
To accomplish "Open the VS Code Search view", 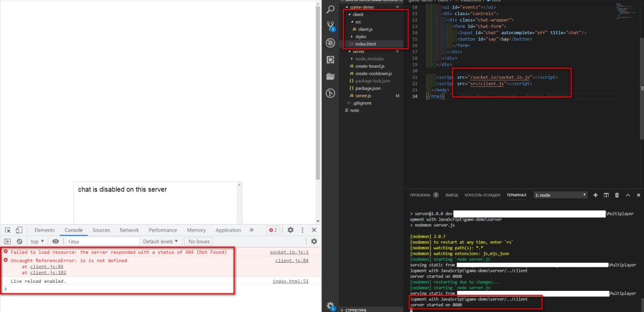I will tap(331, 9).
